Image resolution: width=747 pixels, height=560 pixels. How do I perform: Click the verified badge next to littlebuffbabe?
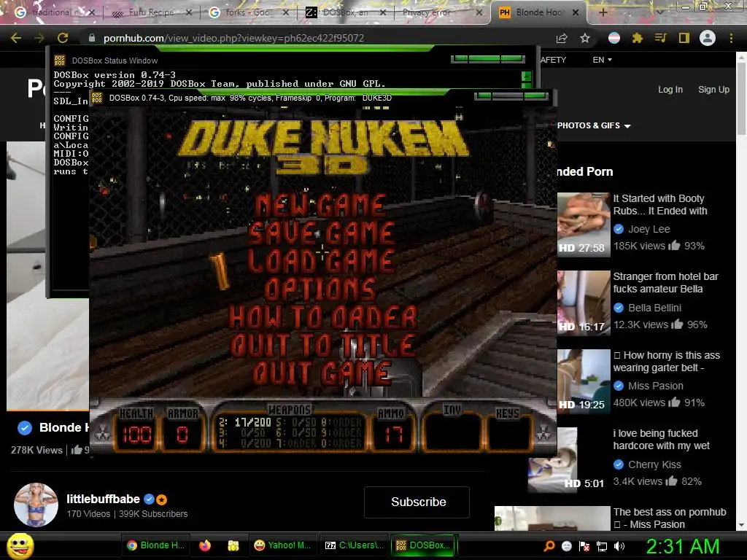(x=149, y=499)
